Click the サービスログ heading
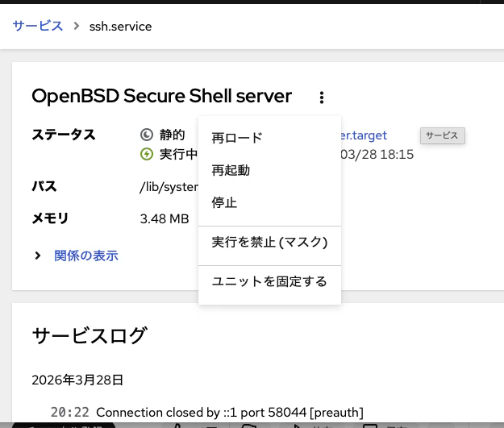This screenshot has width=504, height=428. click(90, 335)
